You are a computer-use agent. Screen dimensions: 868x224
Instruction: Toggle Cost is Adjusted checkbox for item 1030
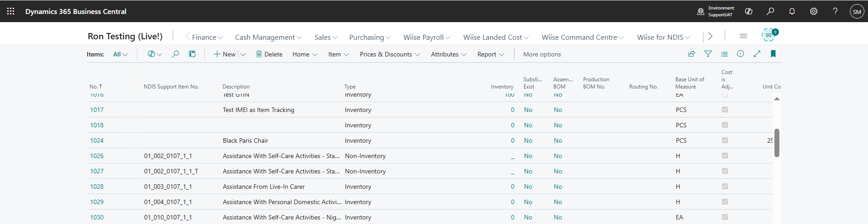tap(725, 217)
